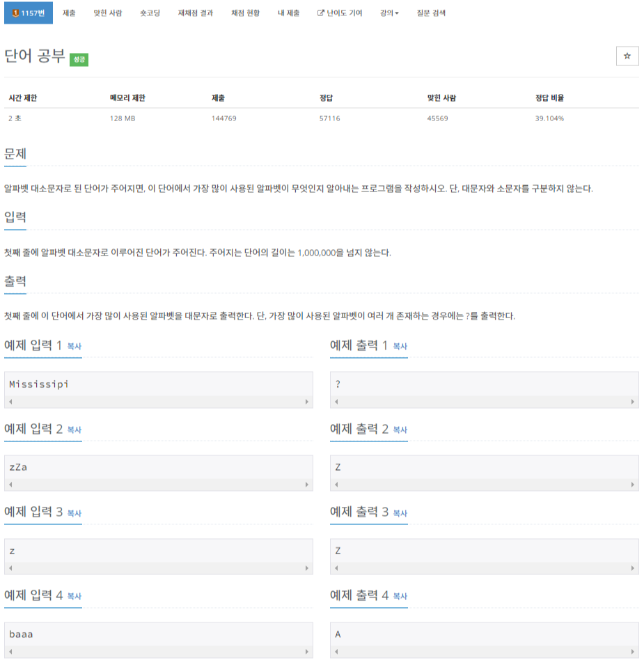The height and width of the screenshot is (667, 644).
Task: Click right scroll arrow in zZa box
Action: click(307, 485)
